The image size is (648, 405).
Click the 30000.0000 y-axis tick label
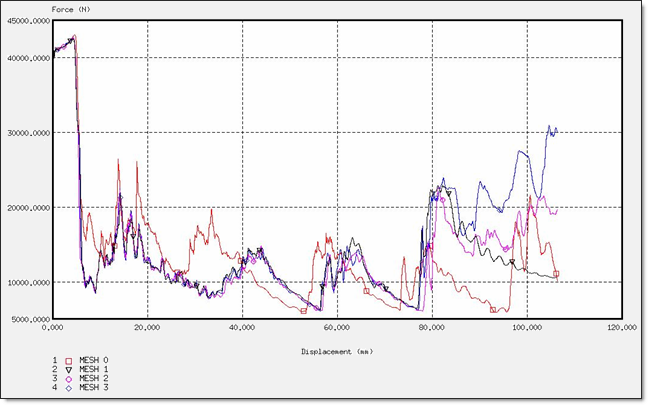click(x=27, y=133)
